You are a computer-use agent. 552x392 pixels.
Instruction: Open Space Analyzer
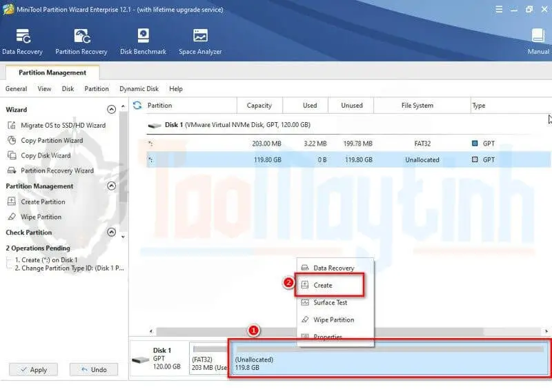[201, 41]
